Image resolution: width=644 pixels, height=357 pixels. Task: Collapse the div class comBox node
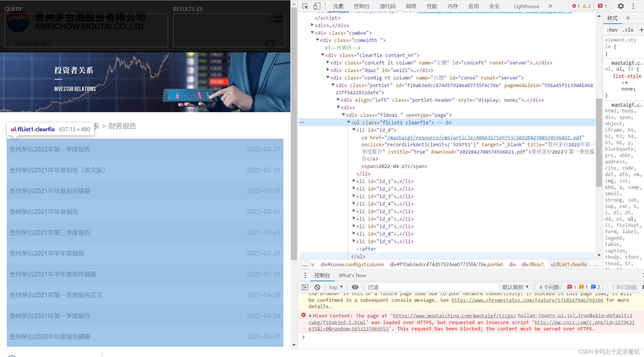tap(312, 33)
